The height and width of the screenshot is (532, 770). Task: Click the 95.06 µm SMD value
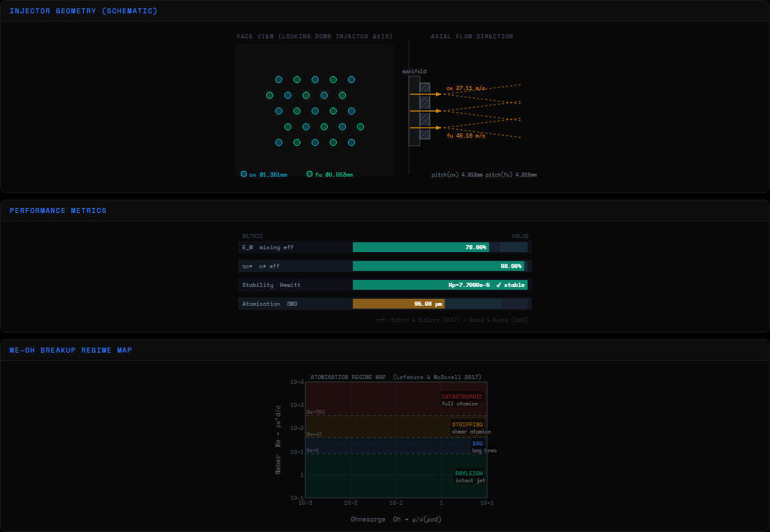428,304
